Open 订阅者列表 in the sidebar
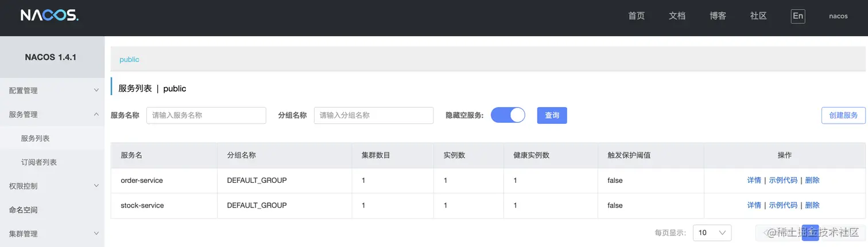Screen dimensions: 868x247 click(39, 162)
